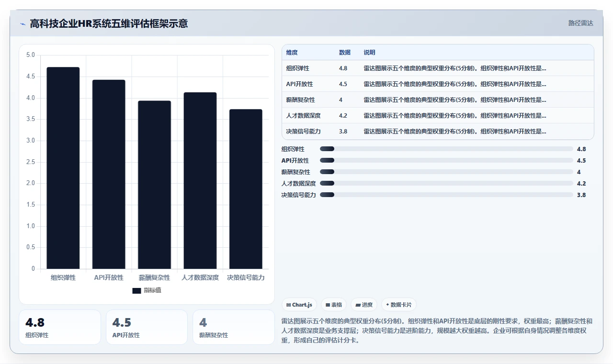Image resolution: width=613 pixels, height=364 pixels.
Task: Click the lightning icon beside the title
Action: coord(23,24)
